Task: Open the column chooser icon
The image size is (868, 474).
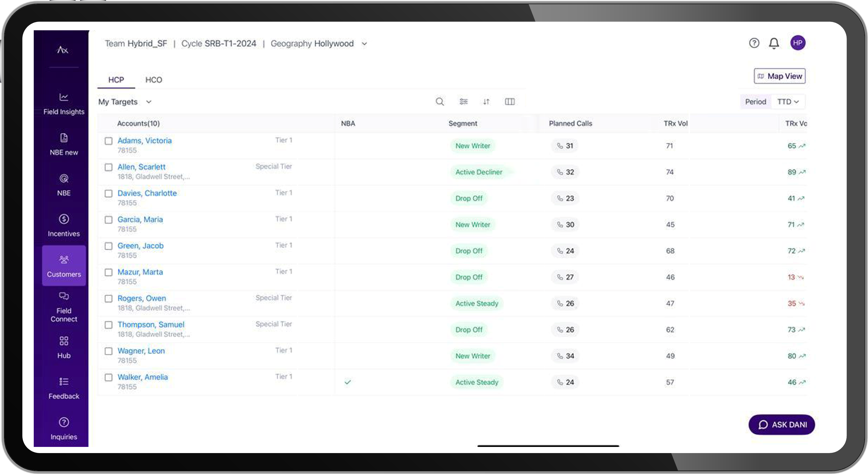Action: 509,101
